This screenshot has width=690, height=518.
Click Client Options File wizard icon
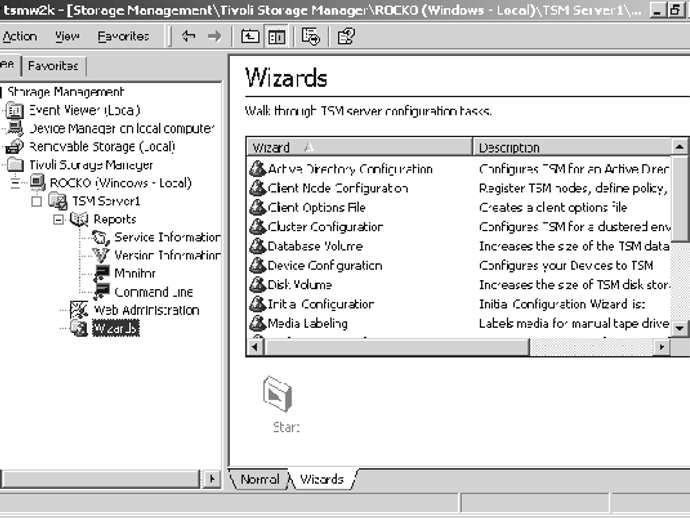point(258,207)
